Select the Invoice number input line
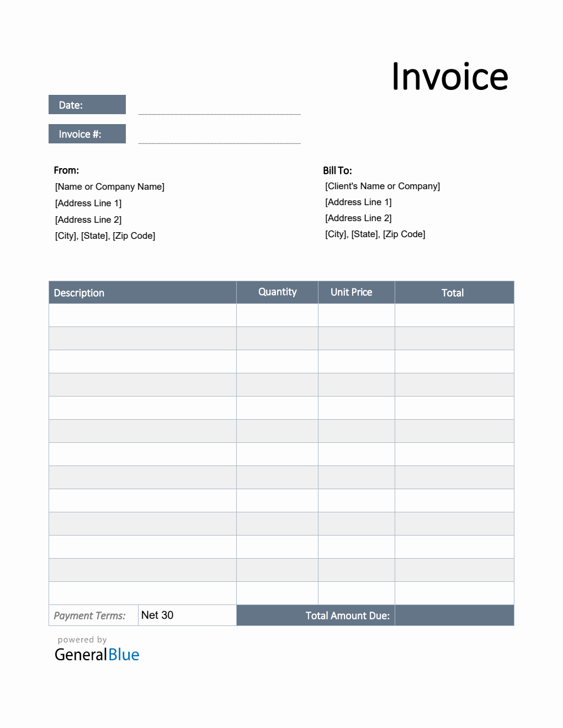This screenshot has width=563, height=728. click(219, 142)
